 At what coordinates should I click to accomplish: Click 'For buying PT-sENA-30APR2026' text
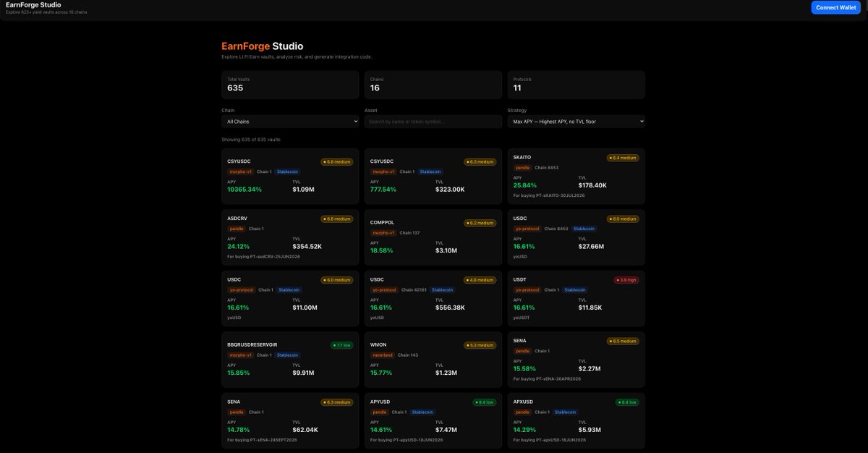[548, 378]
